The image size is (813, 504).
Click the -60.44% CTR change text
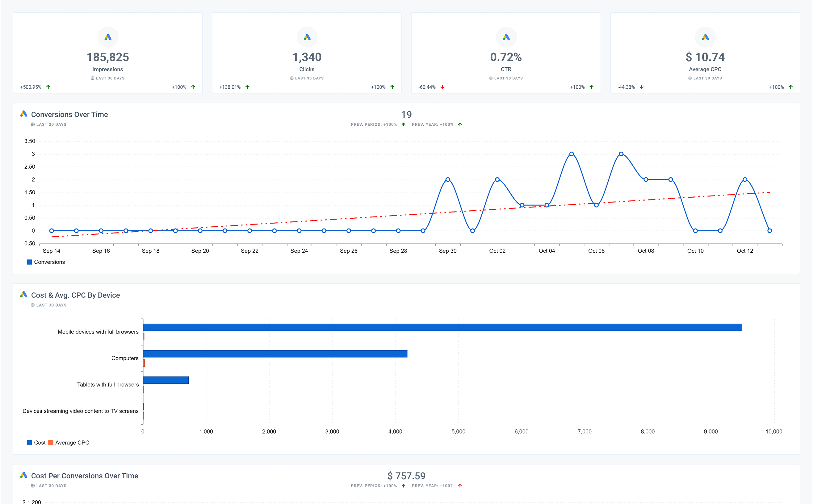[x=427, y=87]
